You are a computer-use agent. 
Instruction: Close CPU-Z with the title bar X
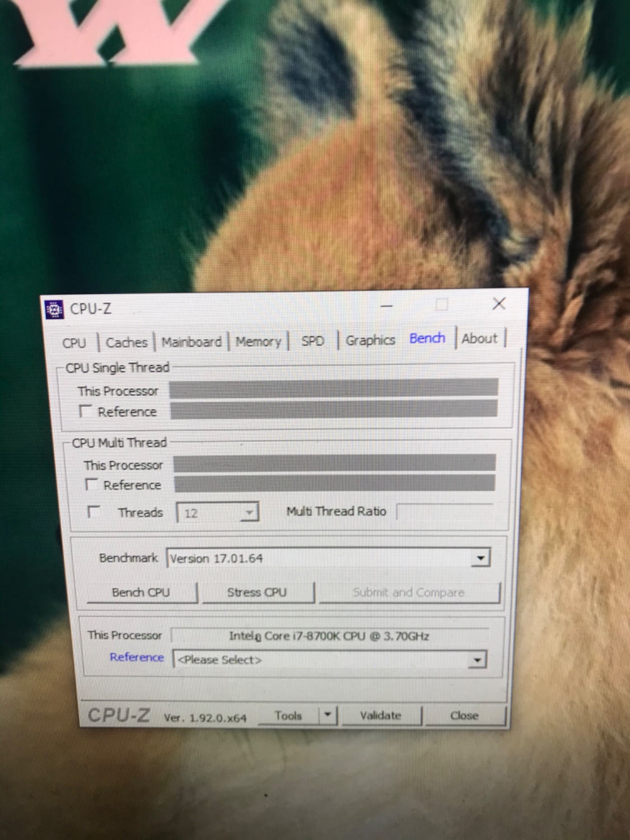pos(498,304)
